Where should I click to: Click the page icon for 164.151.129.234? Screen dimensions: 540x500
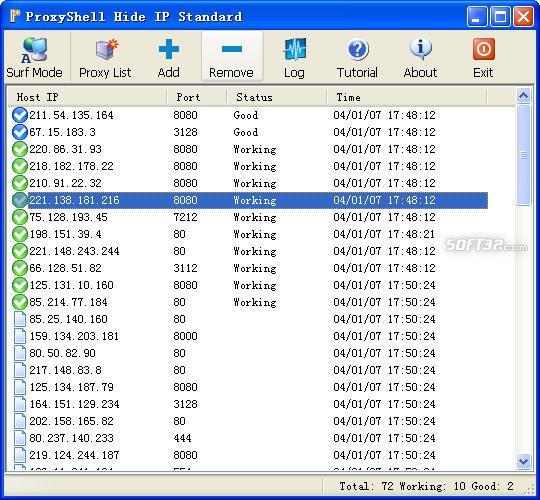(20, 404)
